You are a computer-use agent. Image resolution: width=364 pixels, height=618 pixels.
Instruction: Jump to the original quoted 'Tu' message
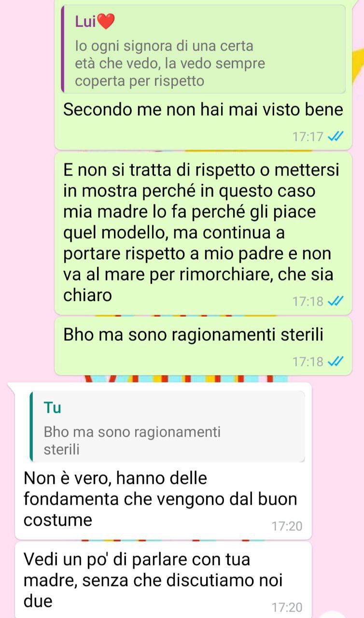pyautogui.click(x=168, y=426)
